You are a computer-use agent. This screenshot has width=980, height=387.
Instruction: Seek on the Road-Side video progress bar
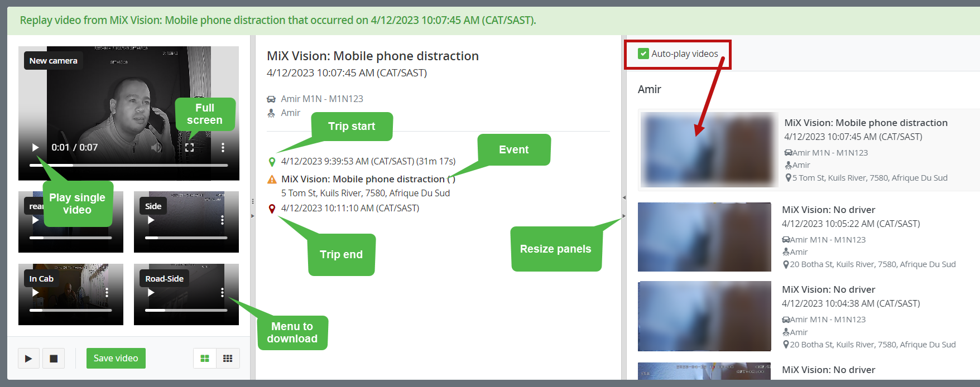186,310
